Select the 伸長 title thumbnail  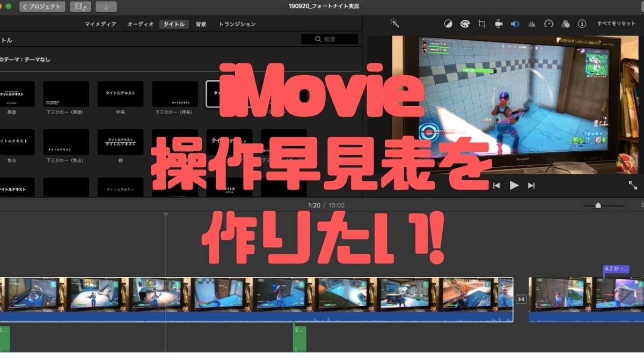click(x=120, y=94)
